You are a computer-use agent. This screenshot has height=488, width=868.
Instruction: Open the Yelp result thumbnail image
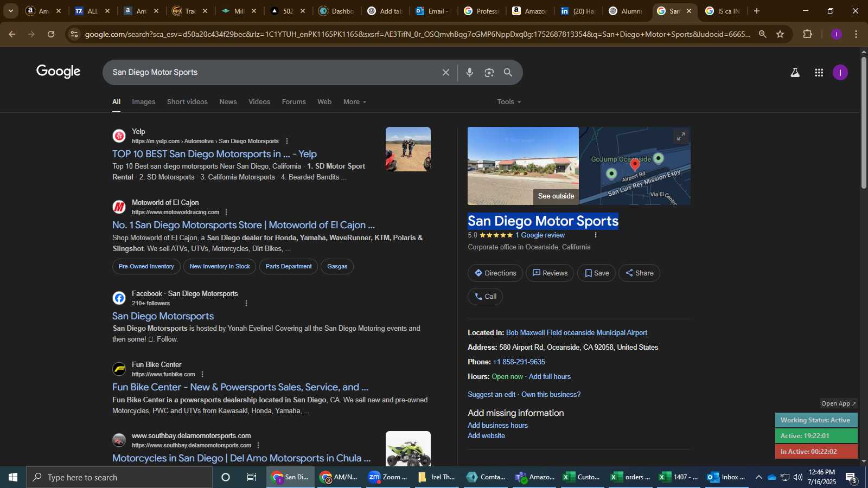408,149
